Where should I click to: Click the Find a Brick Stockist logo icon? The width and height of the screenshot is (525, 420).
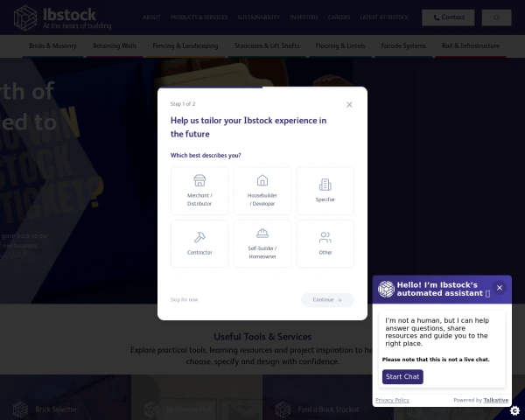pyautogui.click(x=283, y=409)
